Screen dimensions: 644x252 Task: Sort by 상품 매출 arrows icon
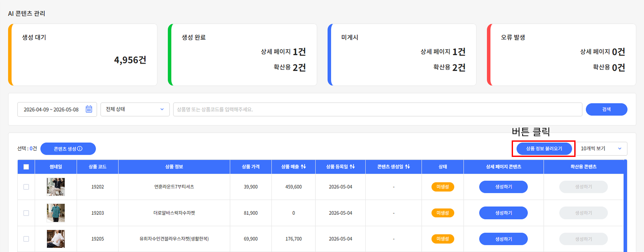[x=303, y=167]
